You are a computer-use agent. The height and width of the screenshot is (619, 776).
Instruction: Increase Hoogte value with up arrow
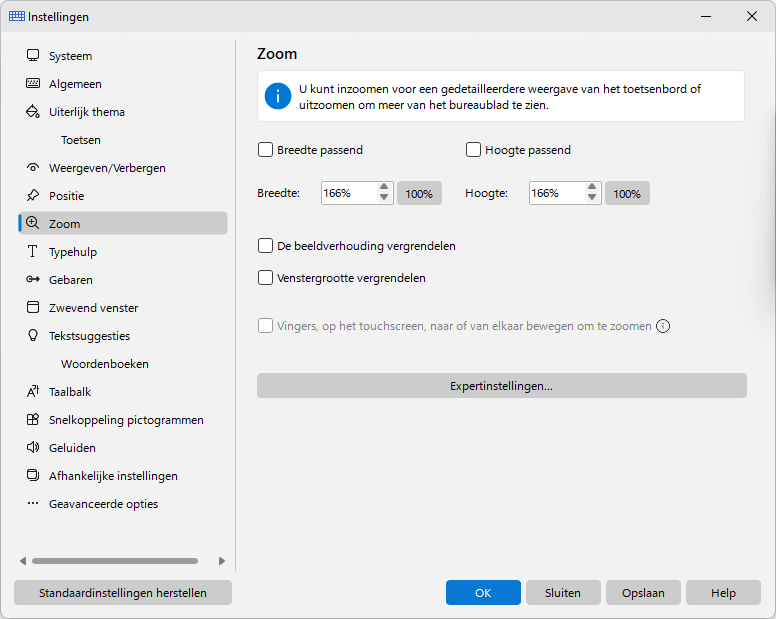pos(592,187)
